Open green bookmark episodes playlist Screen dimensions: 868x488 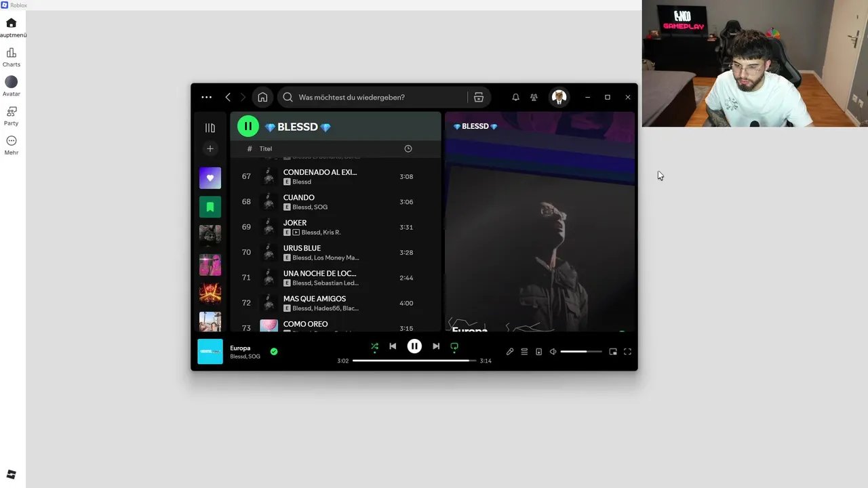point(210,207)
